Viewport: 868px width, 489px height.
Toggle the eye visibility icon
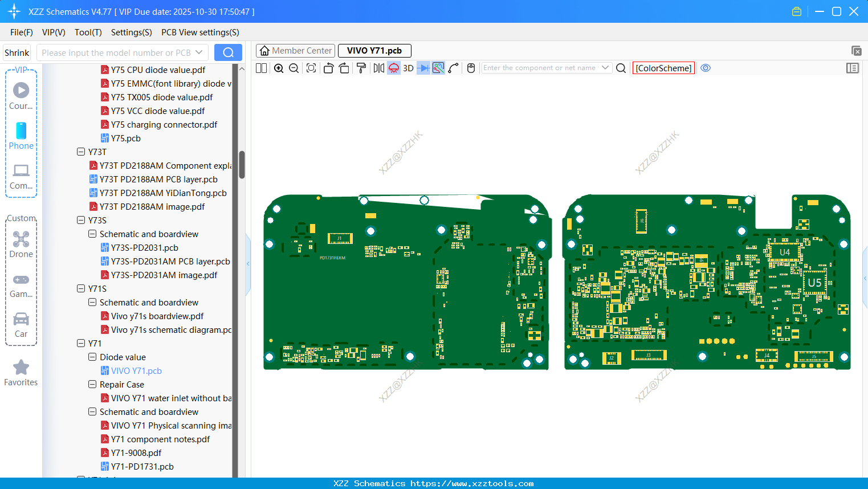(706, 68)
